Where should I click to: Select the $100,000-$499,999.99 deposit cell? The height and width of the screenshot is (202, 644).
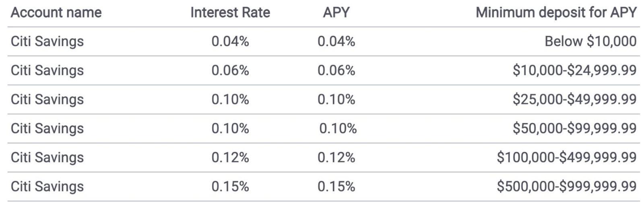[566, 157]
